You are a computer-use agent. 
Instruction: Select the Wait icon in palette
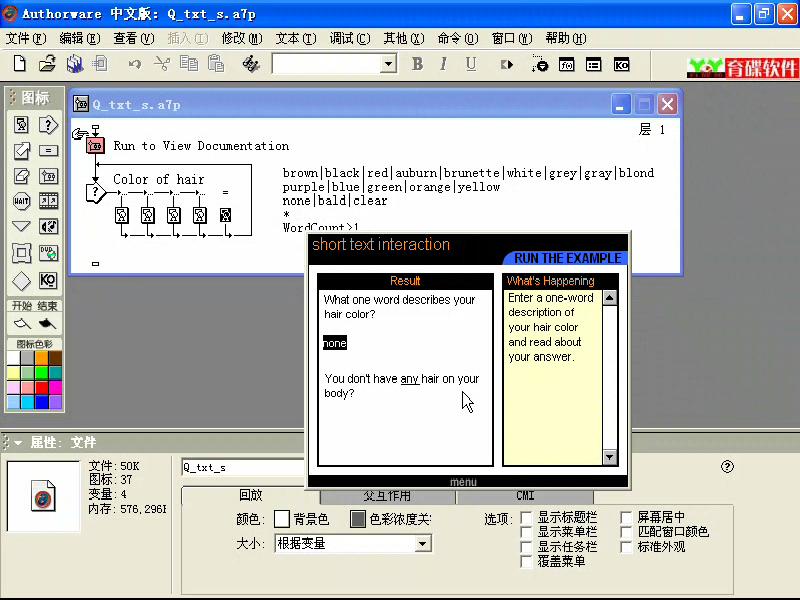pyautogui.click(x=21, y=201)
